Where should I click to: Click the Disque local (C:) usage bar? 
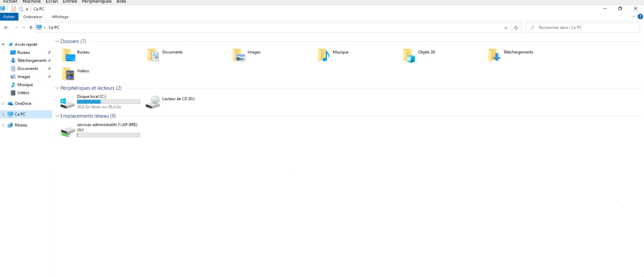(x=108, y=102)
